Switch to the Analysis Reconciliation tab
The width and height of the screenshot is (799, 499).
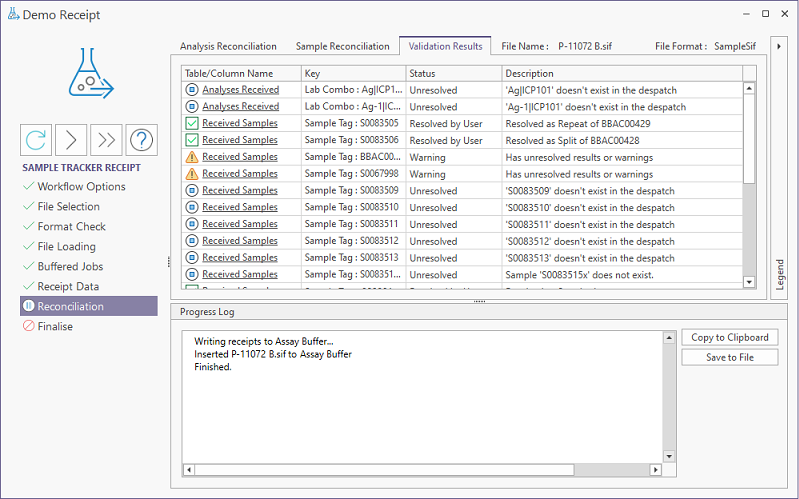[x=228, y=46]
